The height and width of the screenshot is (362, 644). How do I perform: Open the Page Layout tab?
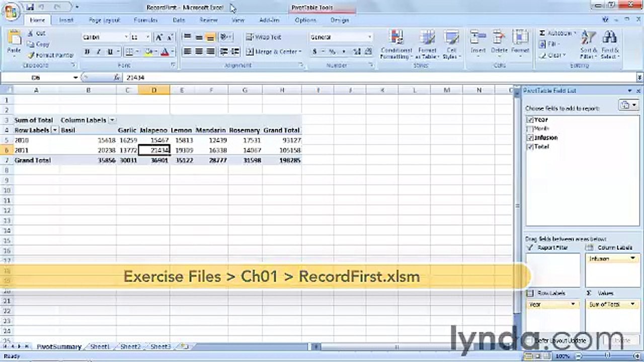point(104,20)
